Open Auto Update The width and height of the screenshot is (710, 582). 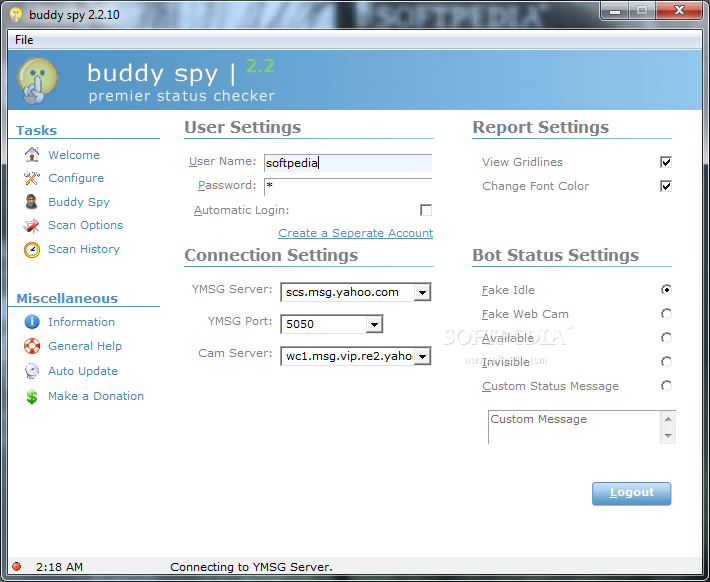(x=83, y=371)
